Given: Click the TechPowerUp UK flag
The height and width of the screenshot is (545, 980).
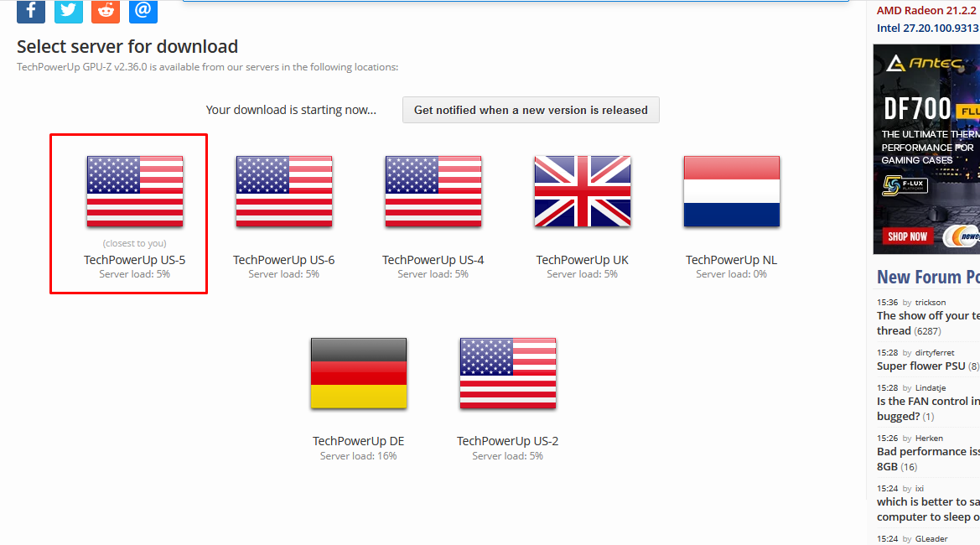Looking at the screenshot, I should click(x=583, y=191).
